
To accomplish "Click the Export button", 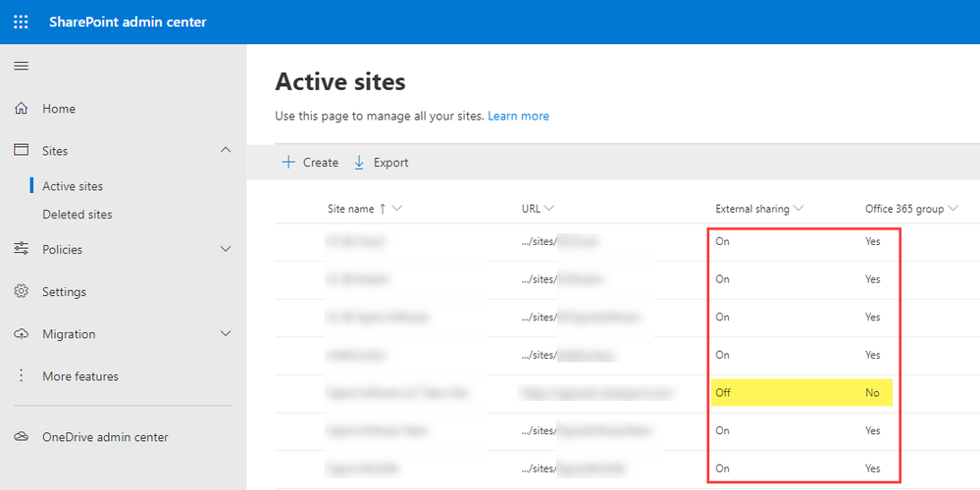I will pyautogui.click(x=382, y=163).
